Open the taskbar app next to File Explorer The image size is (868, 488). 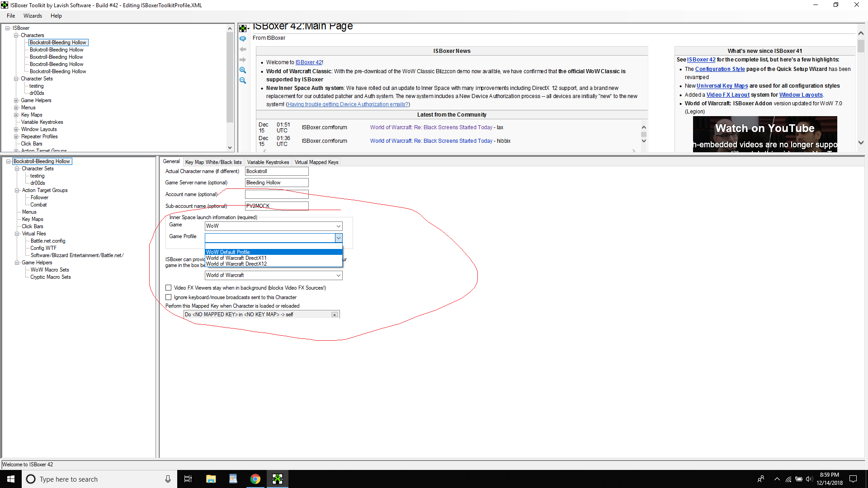(233, 479)
